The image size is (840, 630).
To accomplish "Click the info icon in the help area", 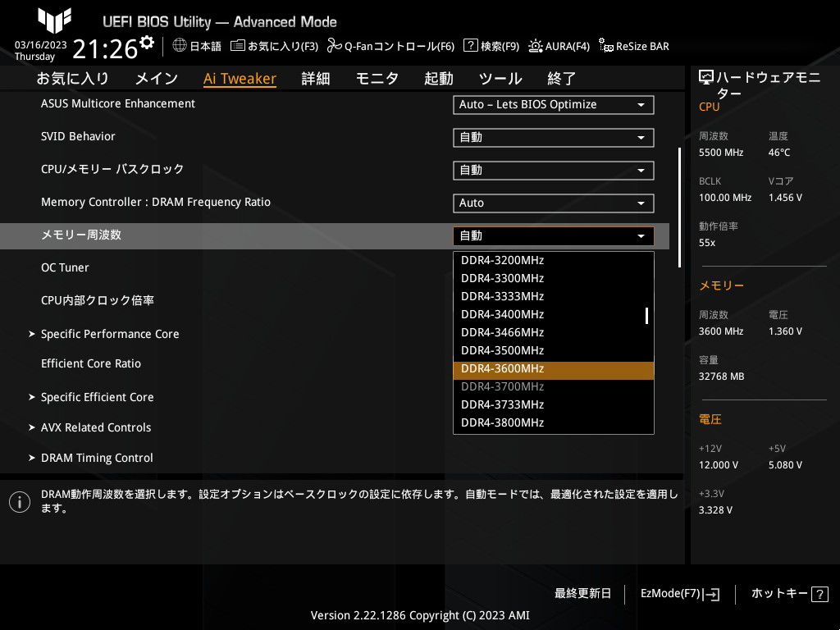I will (x=20, y=502).
